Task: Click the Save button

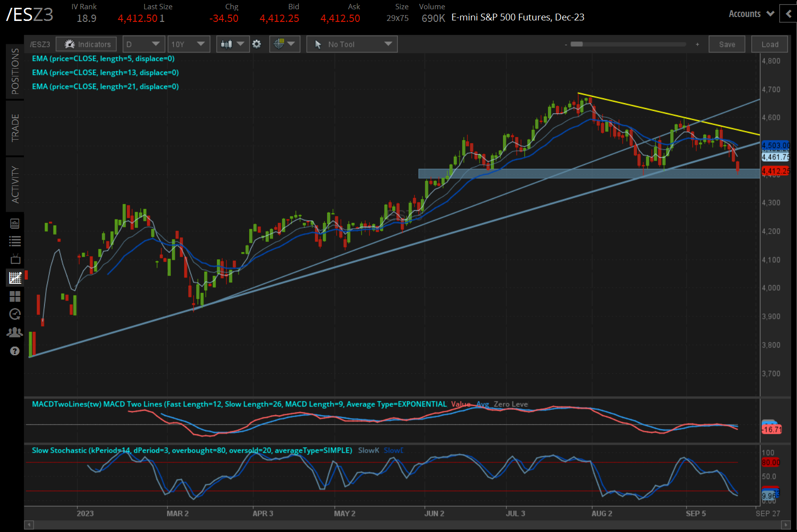Action: pyautogui.click(x=726, y=44)
